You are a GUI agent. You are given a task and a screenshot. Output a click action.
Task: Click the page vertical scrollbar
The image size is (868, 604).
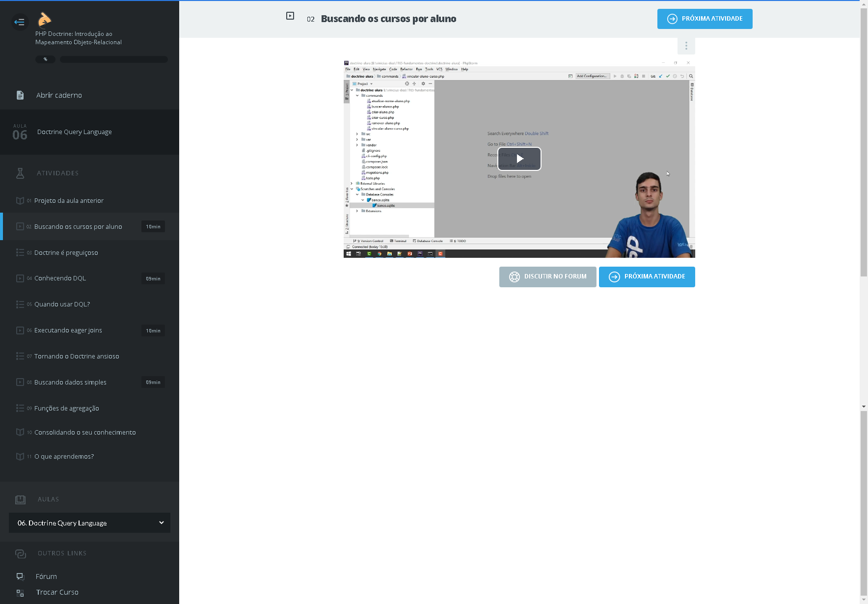coord(864,147)
